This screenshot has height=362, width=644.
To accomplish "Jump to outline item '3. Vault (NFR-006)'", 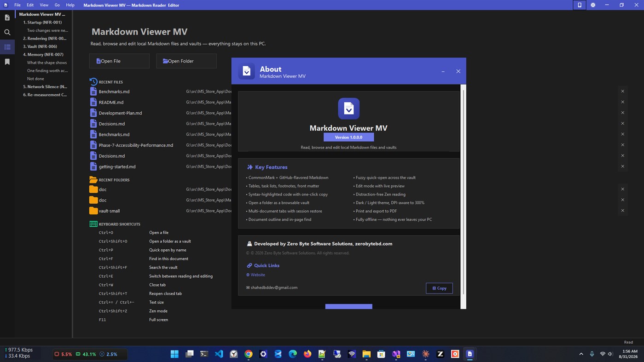I will click(x=40, y=46).
